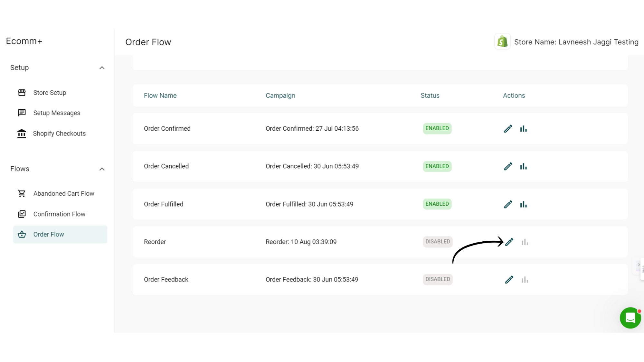644x362 pixels.
Task: Toggle the Order Feedback flow status
Action: 437,279
